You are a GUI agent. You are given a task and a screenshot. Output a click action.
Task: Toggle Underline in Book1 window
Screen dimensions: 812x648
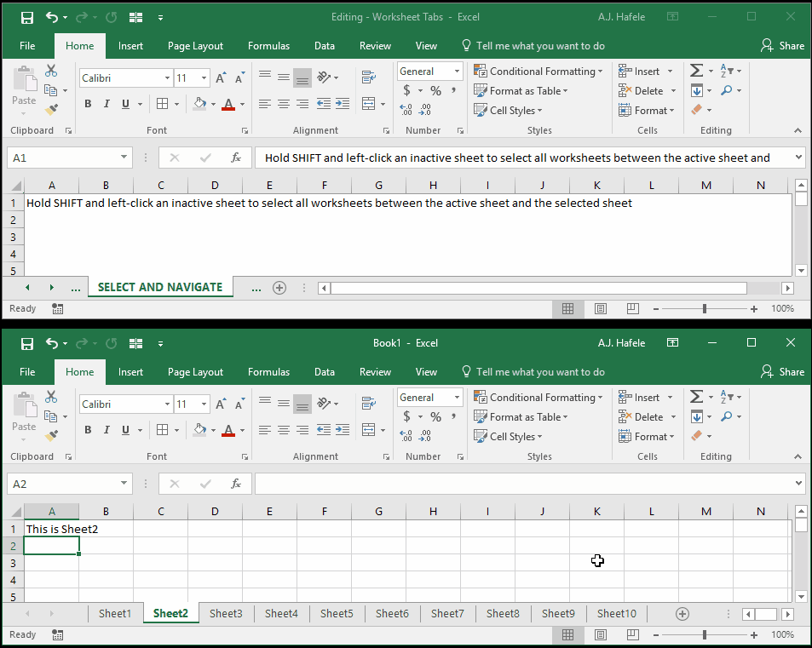(x=125, y=430)
